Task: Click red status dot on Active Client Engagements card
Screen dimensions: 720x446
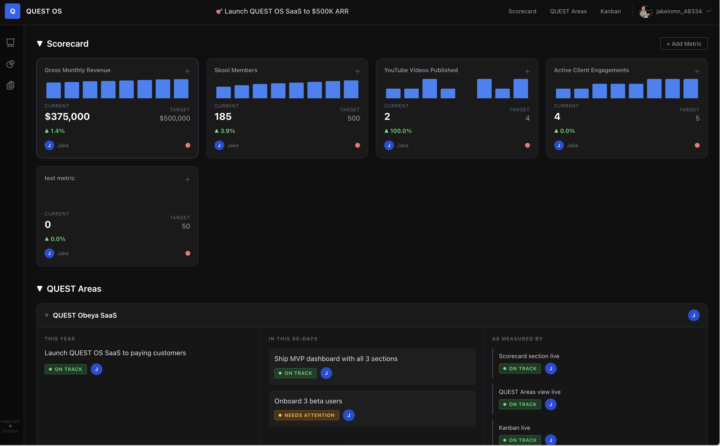Action: click(698, 145)
